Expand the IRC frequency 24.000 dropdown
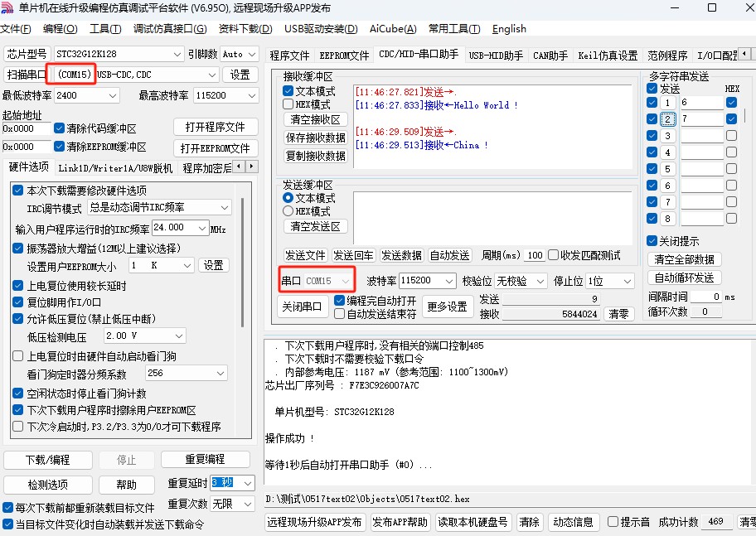The height and width of the screenshot is (536, 756). [x=202, y=228]
